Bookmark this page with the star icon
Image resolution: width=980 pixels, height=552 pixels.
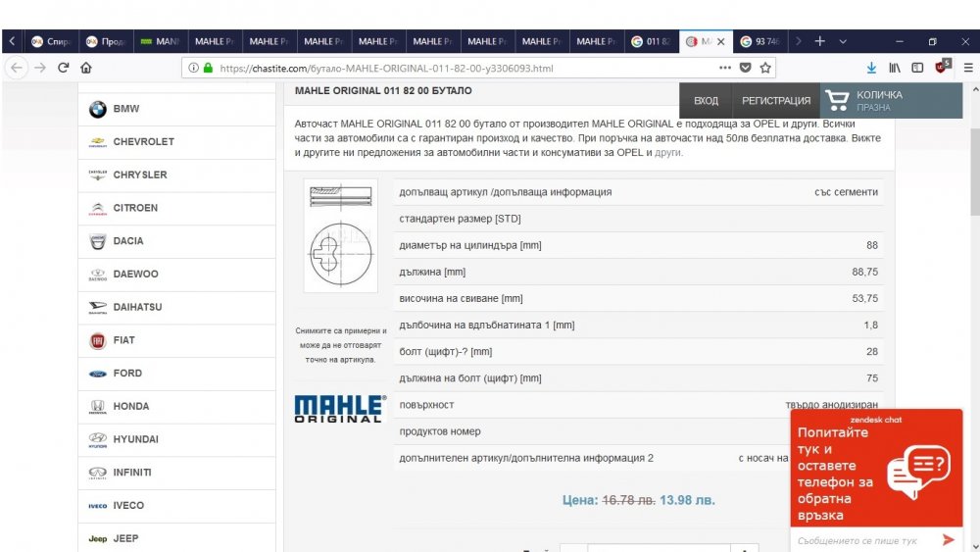click(765, 68)
